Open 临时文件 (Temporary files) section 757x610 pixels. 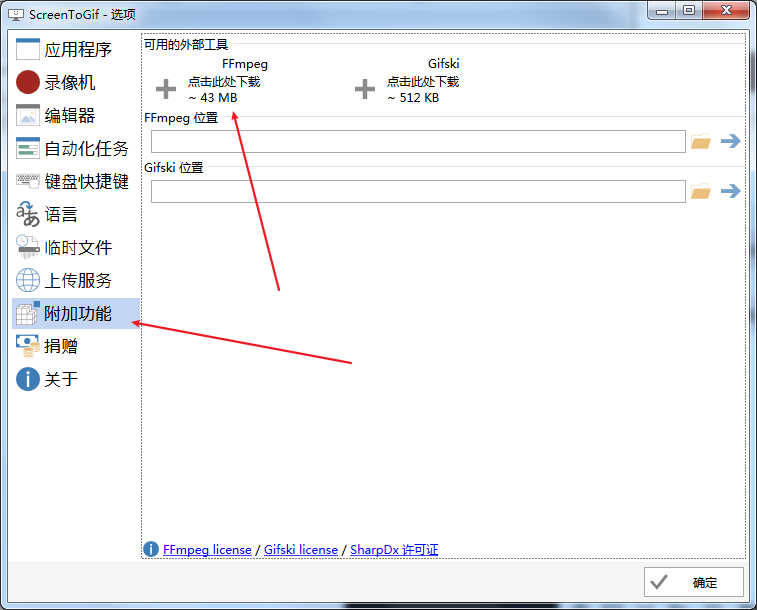click(x=78, y=248)
